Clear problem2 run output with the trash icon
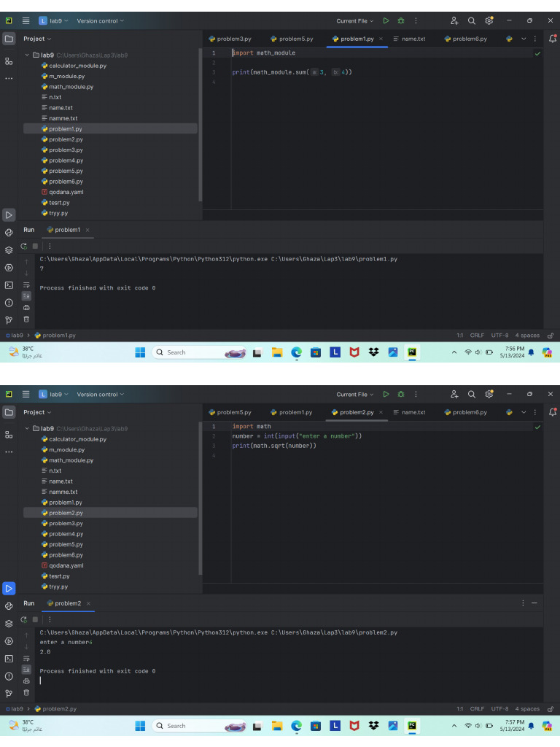The height and width of the screenshot is (747, 560). click(x=26, y=692)
